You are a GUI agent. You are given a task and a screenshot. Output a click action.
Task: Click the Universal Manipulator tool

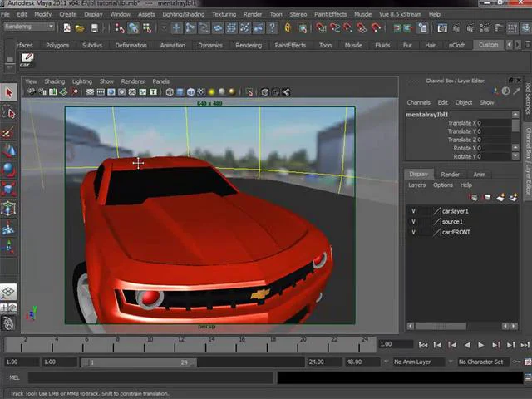pos(9,208)
